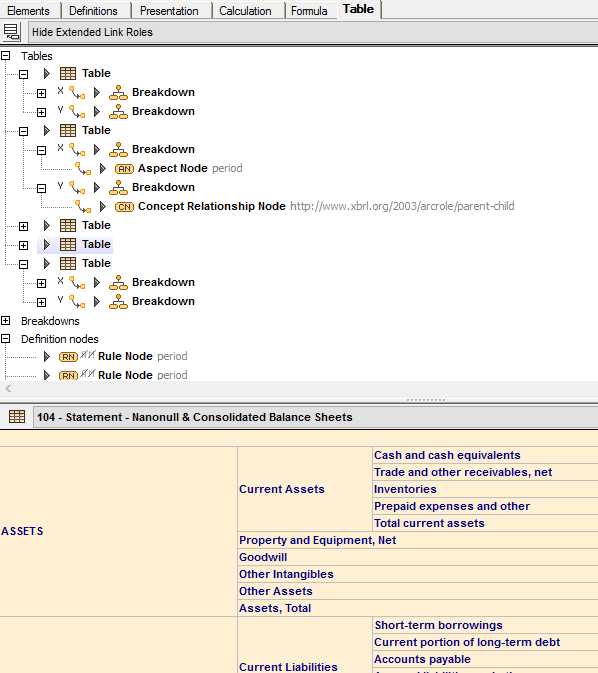The height and width of the screenshot is (673, 598).
Task: Open the Formula tab
Action: [x=309, y=11]
